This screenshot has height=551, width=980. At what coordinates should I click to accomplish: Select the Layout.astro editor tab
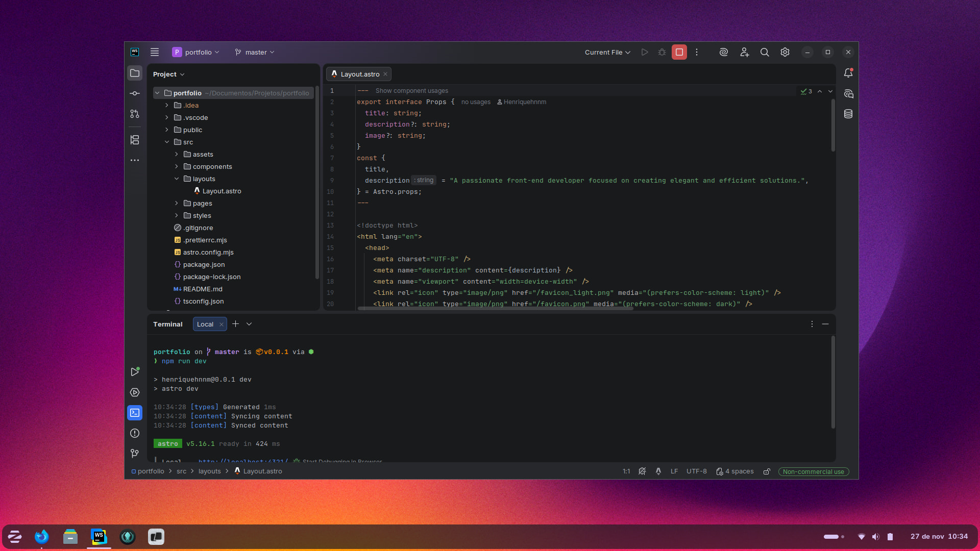359,74
